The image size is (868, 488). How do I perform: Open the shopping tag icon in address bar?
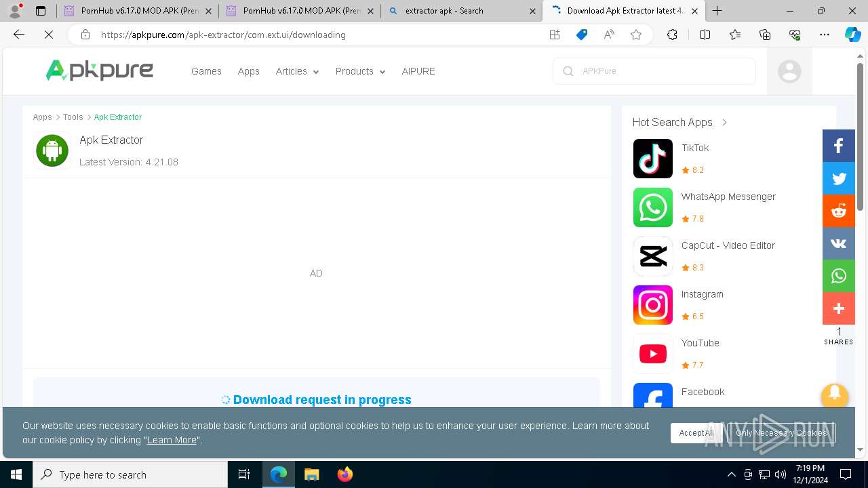[x=582, y=35]
